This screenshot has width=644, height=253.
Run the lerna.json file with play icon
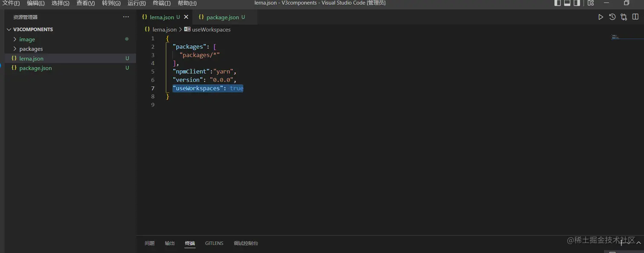click(601, 17)
